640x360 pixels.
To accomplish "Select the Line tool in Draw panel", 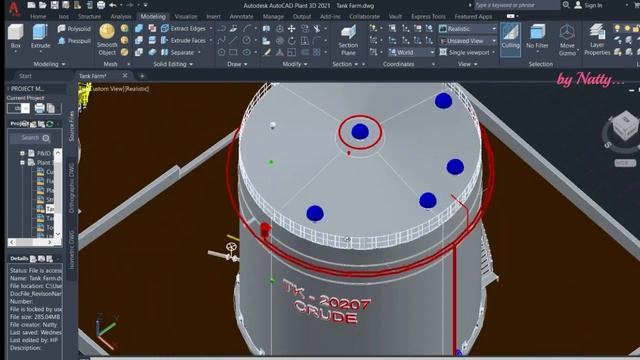I will click(233, 40).
